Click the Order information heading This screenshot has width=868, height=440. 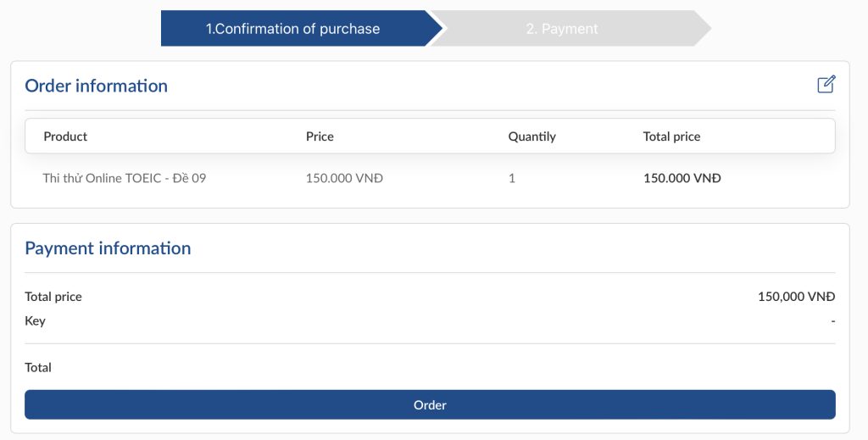click(96, 86)
